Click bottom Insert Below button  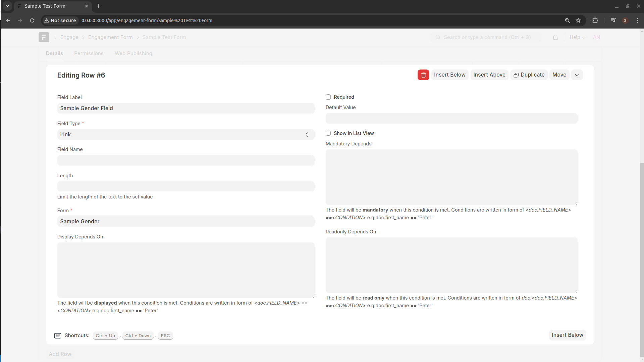pyautogui.click(x=568, y=335)
